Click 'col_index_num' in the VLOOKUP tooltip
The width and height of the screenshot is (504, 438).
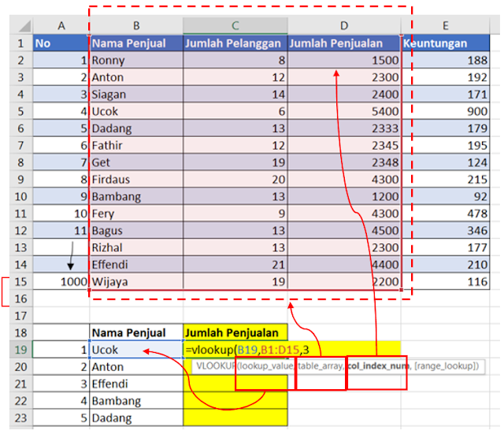(x=378, y=366)
